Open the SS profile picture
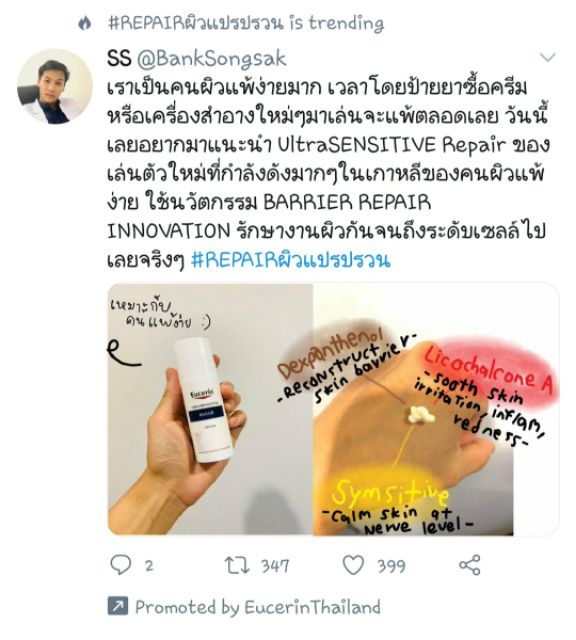The image size is (576, 640). (55, 86)
